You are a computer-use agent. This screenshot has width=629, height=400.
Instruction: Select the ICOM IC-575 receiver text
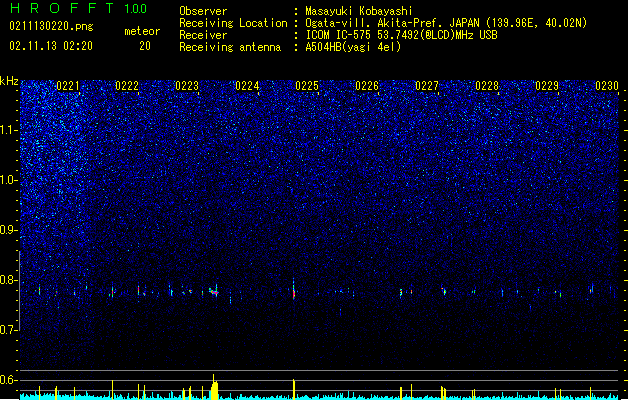[401, 35]
